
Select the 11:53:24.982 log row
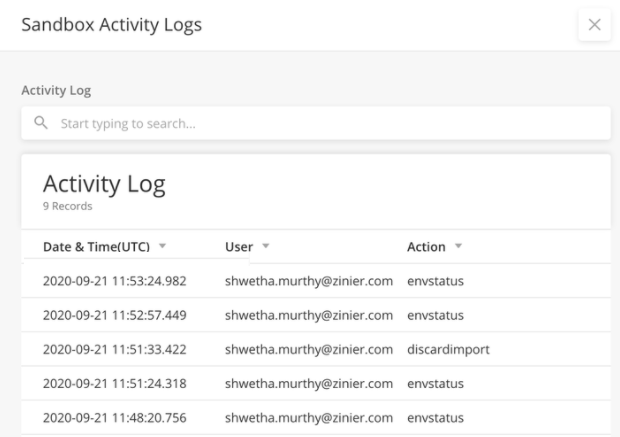click(x=316, y=281)
